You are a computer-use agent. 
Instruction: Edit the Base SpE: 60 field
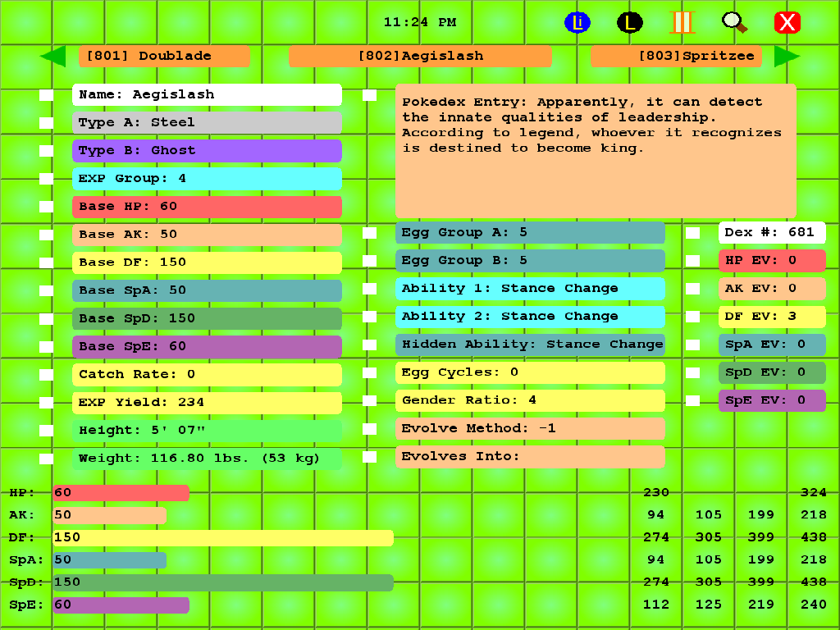[207, 346]
